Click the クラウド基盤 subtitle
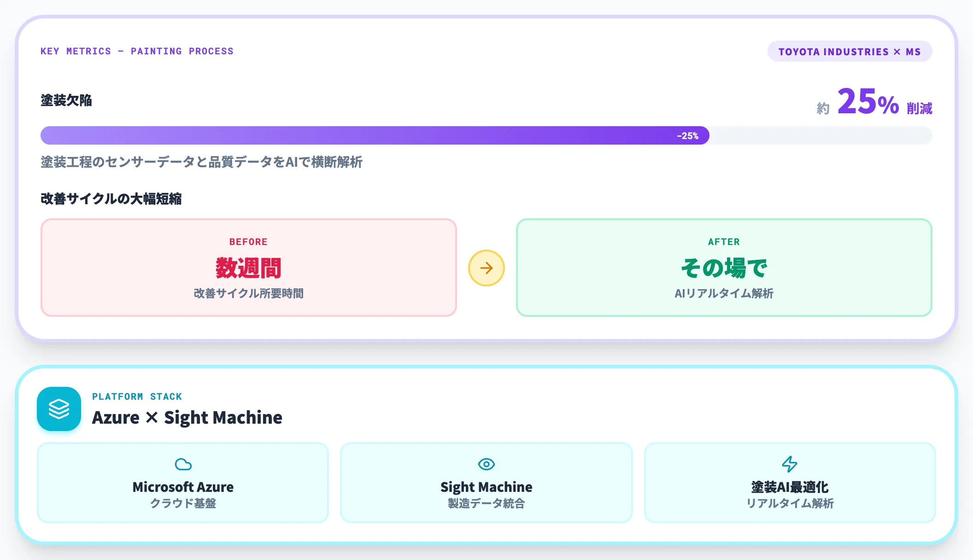This screenshot has width=973, height=560. (183, 503)
